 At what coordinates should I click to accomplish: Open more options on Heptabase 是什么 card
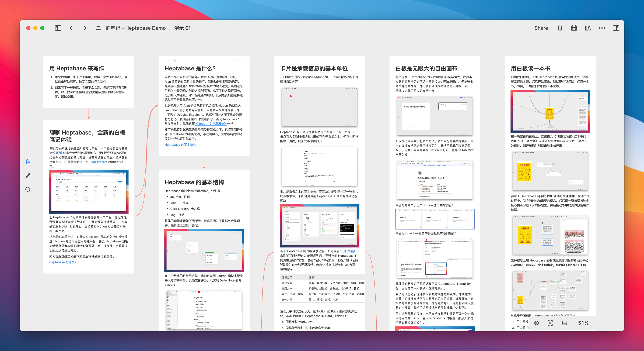coord(239,61)
